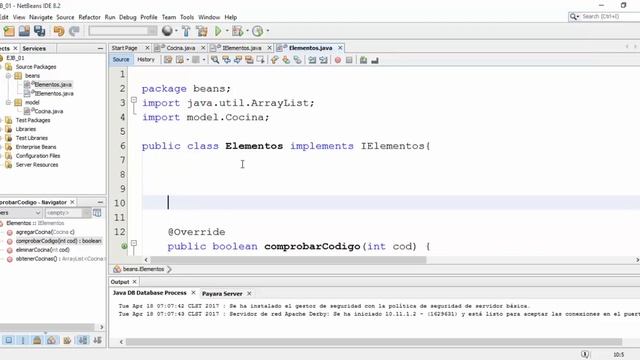The height and width of the screenshot is (360, 640).
Task: Click the New Project toolbar icon
Action: [x=9, y=31]
